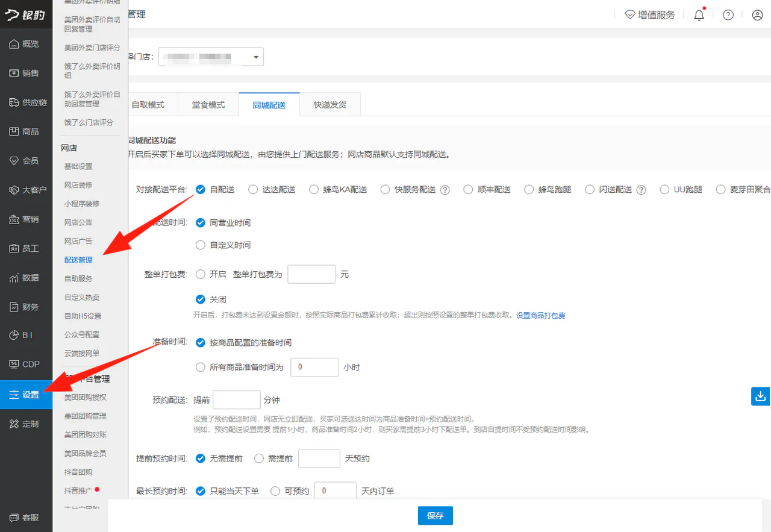Open the 数据 data chart icon
The height and width of the screenshot is (532, 771).
[x=14, y=278]
